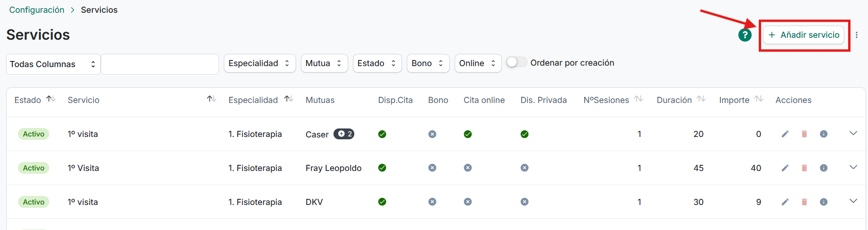The image size is (868, 230).
Task: Sort by the Importe column
Action: tap(759, 99)
